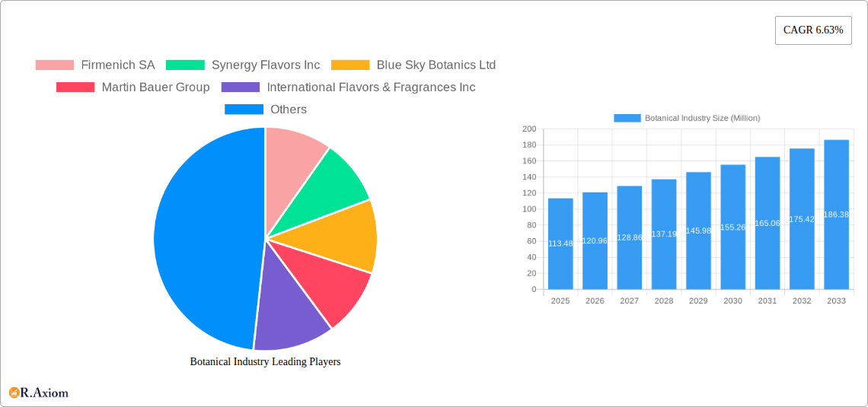Click the 2029 x-axis label

pos(699,300)
